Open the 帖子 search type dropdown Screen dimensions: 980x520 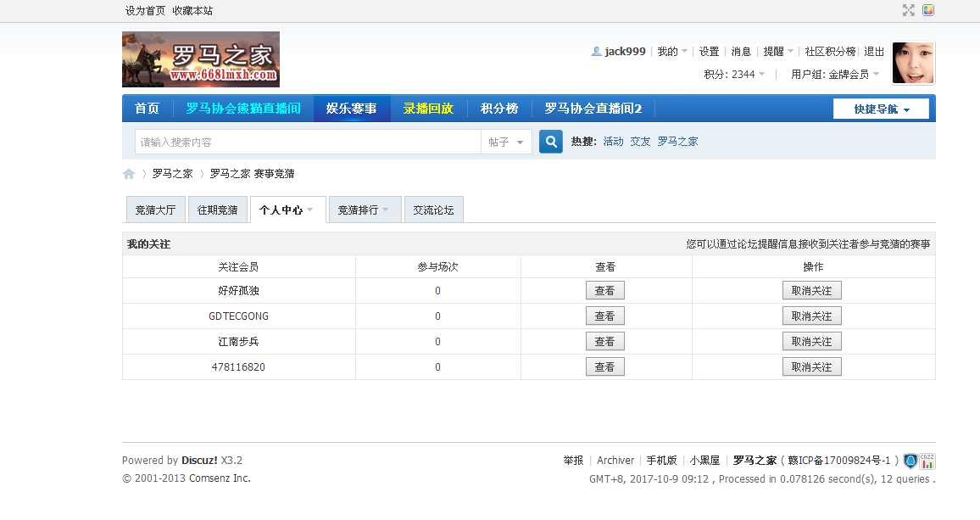coord(507,143)
